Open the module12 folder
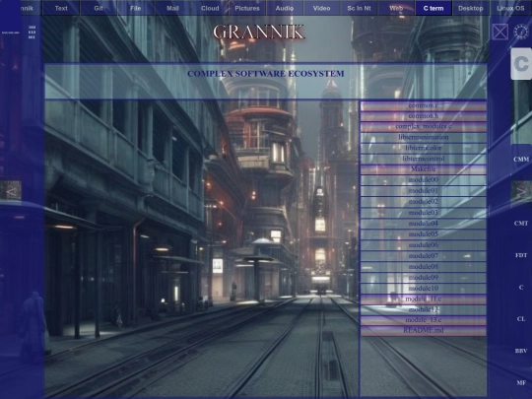 (x=423, y=309)
